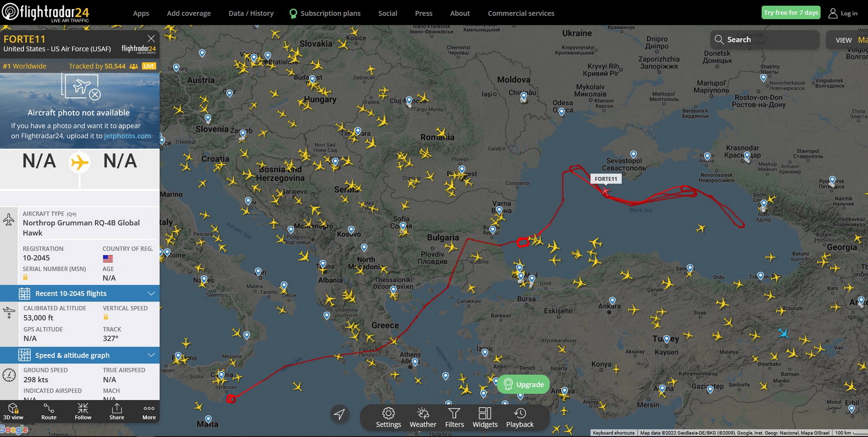Open More flight options
The height and width of the screenshot is (437, 868).
pos(149,411)
